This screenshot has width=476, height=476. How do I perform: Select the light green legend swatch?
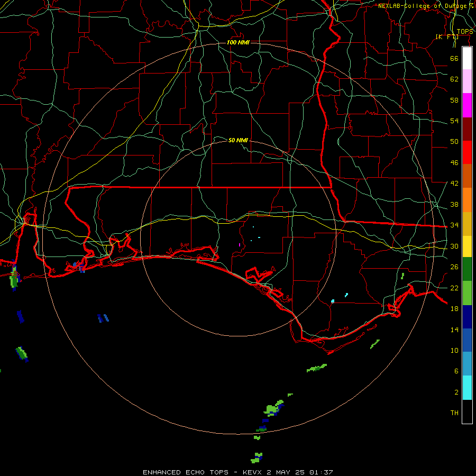tap(467, 293)
